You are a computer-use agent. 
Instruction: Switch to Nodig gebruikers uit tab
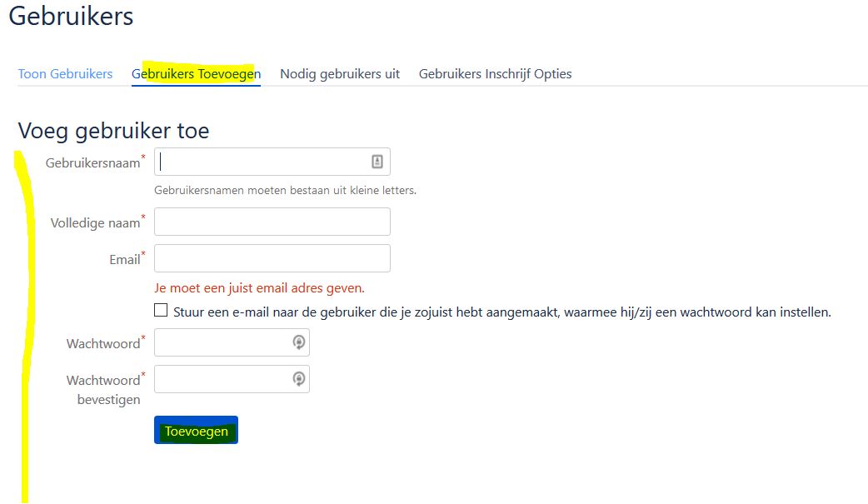(x=340, y=73)
